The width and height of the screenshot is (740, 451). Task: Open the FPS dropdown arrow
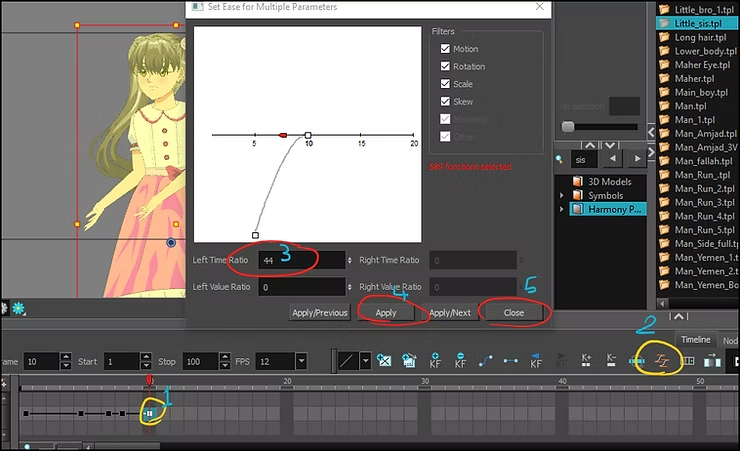pos(301,361)
